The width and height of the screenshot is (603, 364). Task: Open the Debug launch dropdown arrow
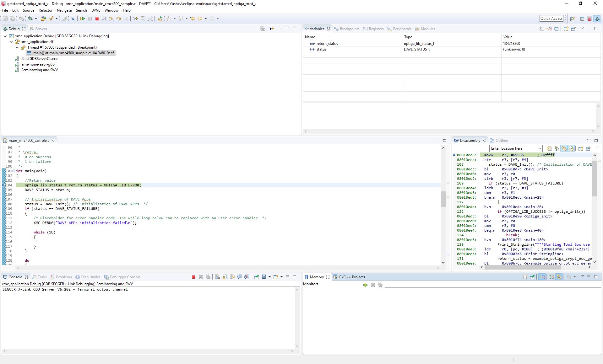36,19
